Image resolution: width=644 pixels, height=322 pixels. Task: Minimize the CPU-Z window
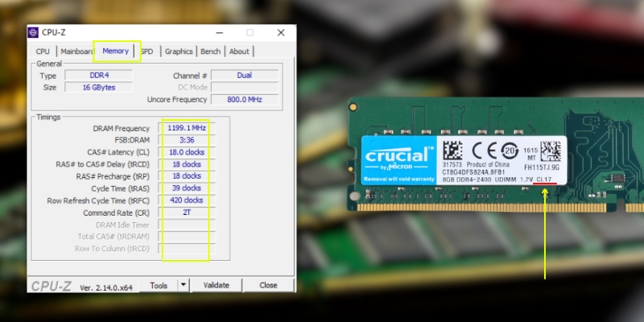[220, 32]
